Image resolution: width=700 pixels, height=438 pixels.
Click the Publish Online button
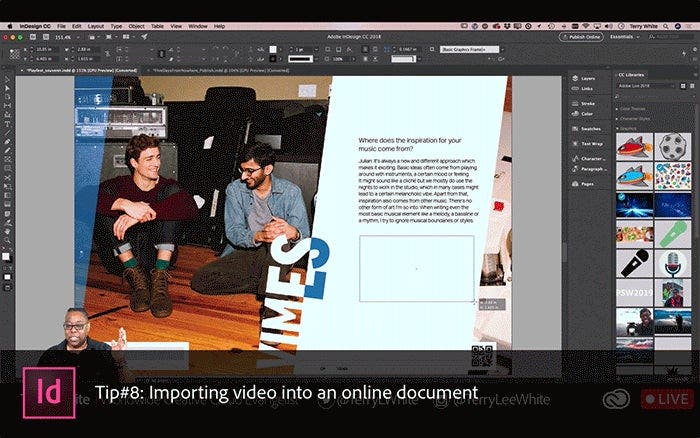pos(585,35)
